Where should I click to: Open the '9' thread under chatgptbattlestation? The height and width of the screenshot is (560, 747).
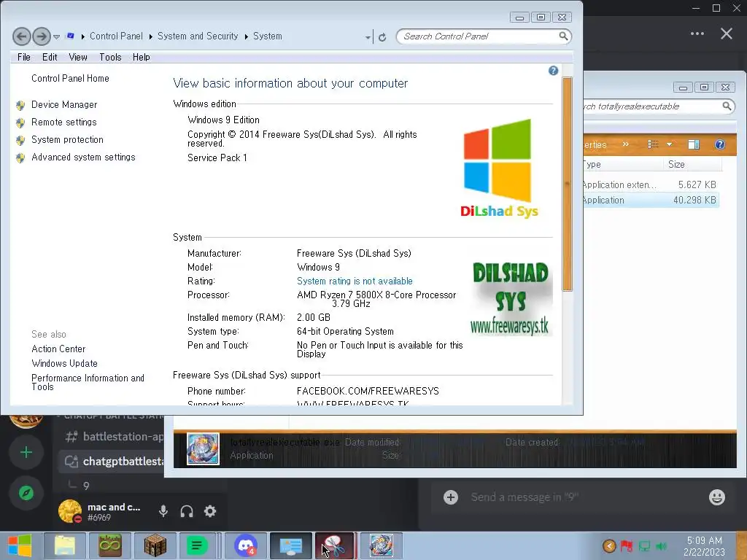pyautogui.click(x=86, y=486)
